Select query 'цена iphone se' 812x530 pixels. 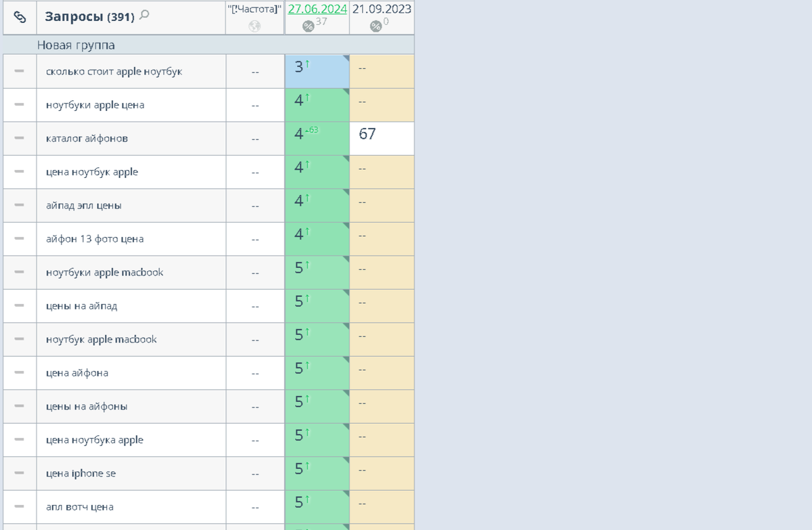pyautogui.click(x=81, y=473)
